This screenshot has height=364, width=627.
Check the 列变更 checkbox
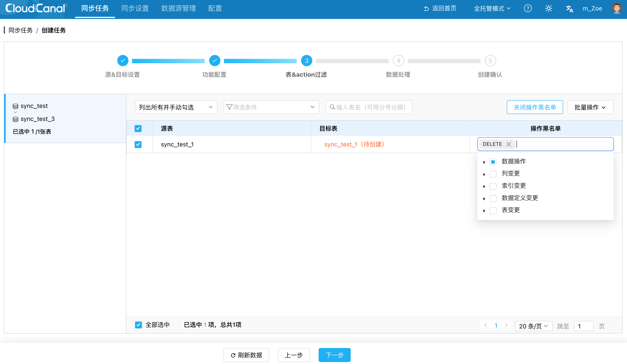point(493,174)
